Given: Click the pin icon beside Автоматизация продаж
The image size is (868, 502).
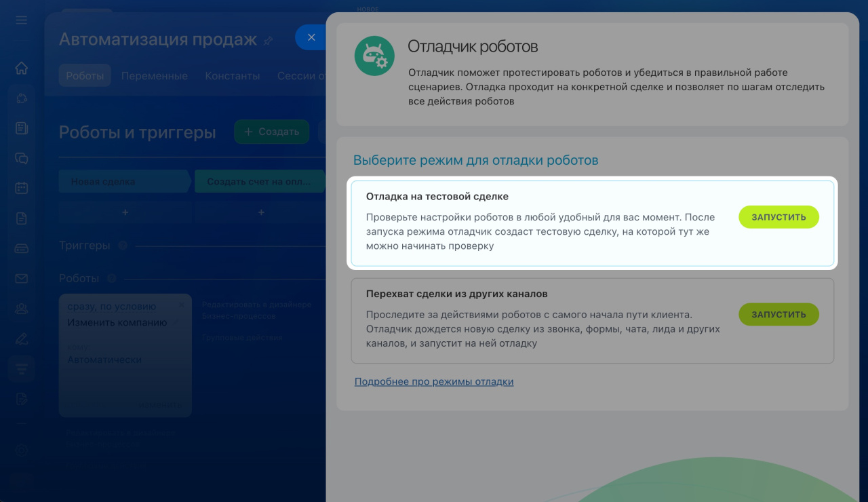Looking at the screenshot, I should pos(268,40).
